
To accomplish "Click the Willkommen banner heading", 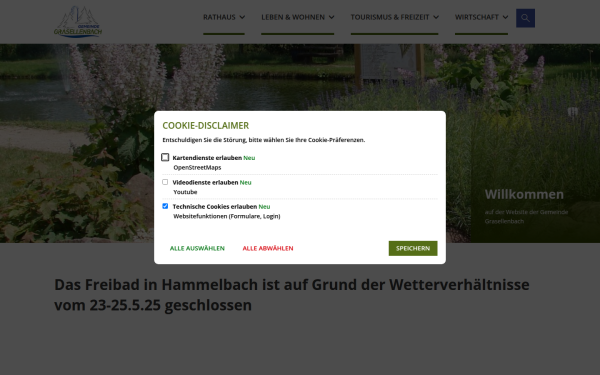I will tap(524, 194).
